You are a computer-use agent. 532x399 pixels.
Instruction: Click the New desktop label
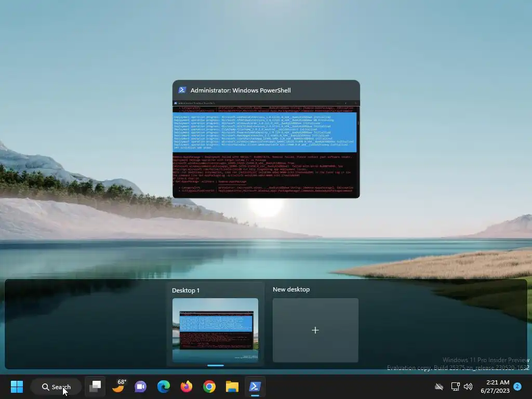[291, 289]
